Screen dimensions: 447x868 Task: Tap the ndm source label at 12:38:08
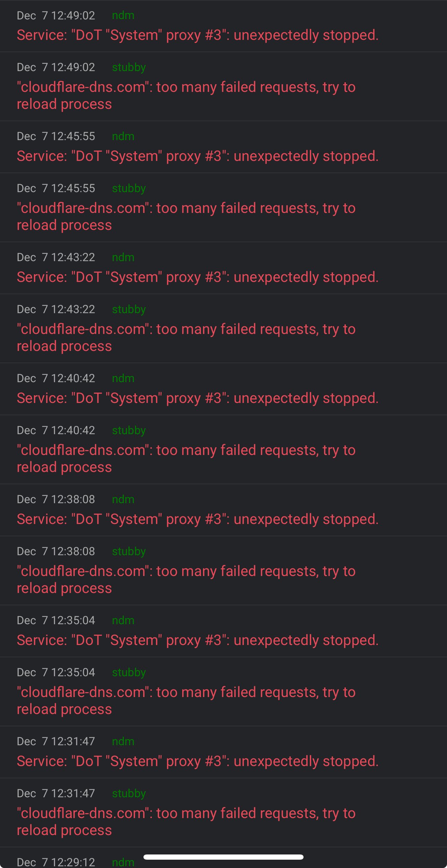pyautogui.click(x=123, y=499)
